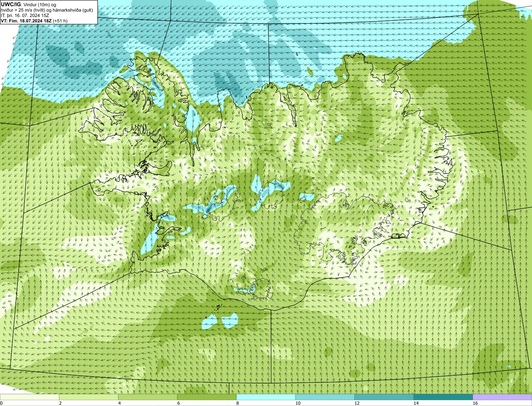Image resolution: width=532 pixels, height=406 pixels.
Task: Click the "2" scale label
Action: [60, 403]
